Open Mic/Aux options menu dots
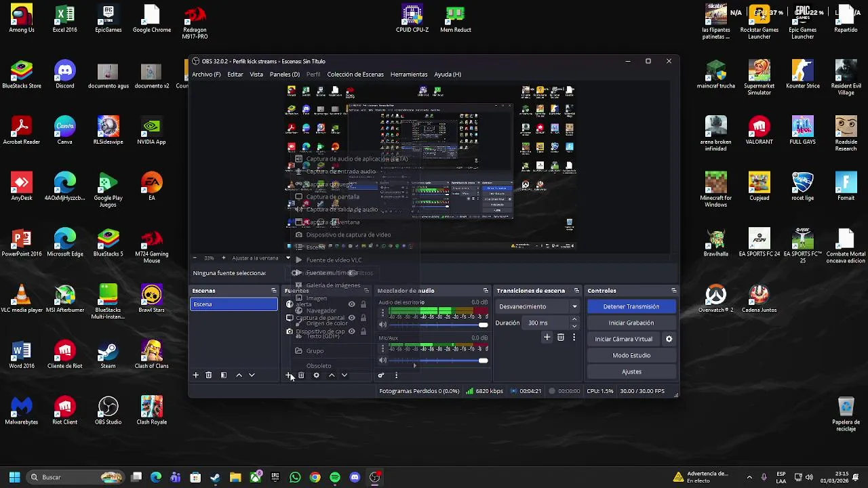Image resolution: width=868 pixels, height=488 pixels. point(382,348)
